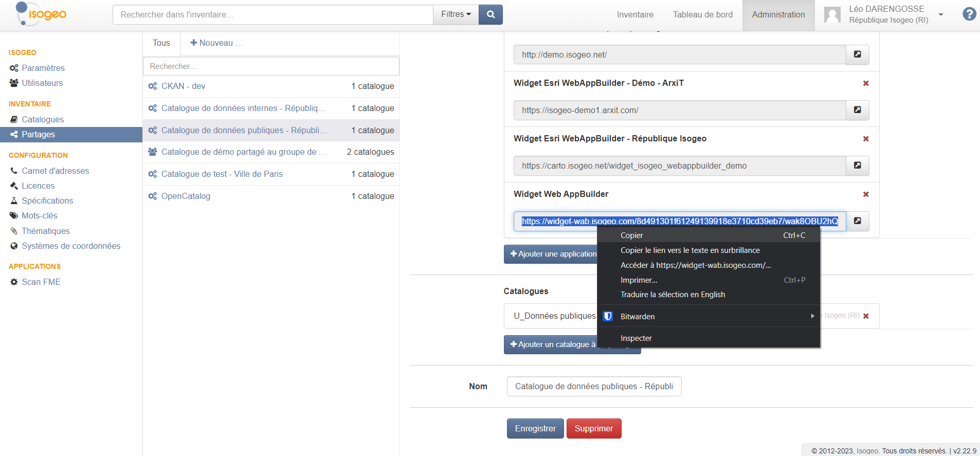Remove the Widget Web AppBuilder application
Viewport: 980px width, 456px height.
pos(866,194)
